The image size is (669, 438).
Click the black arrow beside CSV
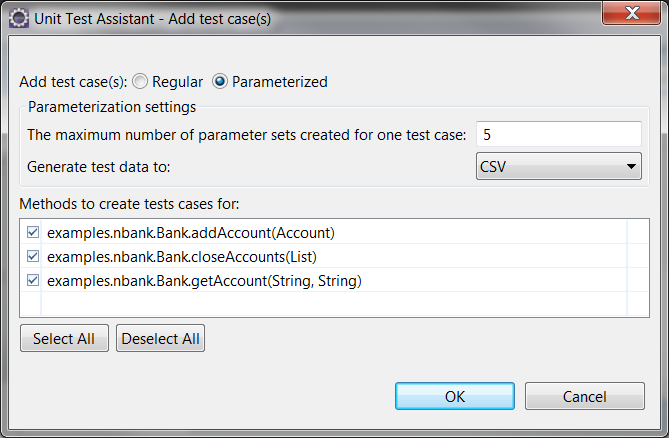(631, 167)
